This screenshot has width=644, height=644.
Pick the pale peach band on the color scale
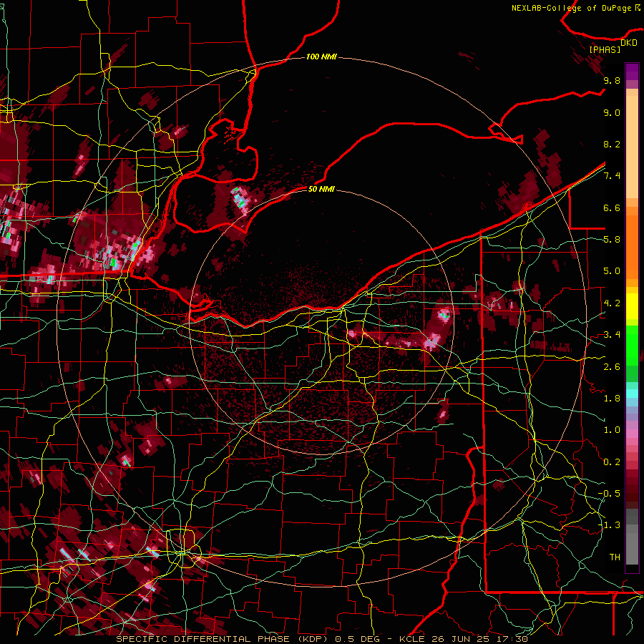click(632, 147)
